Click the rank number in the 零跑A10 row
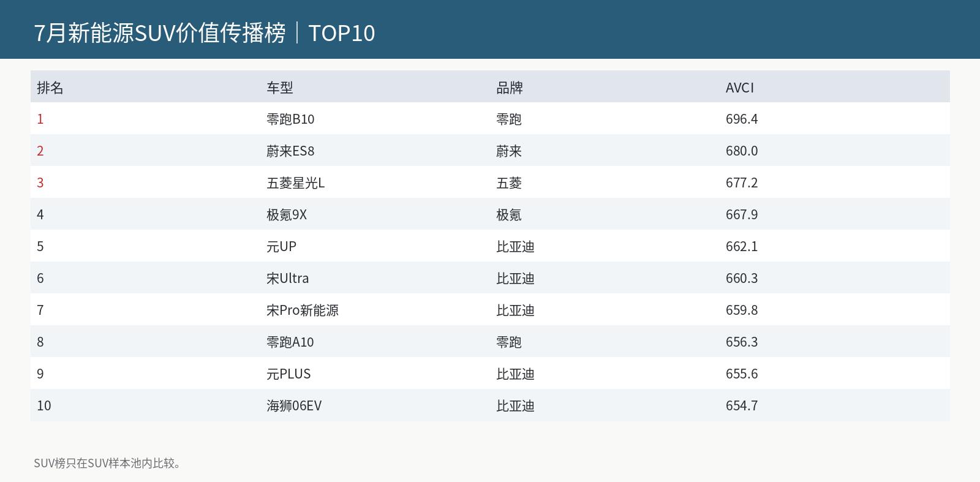This screenshot has width=980, height=482. click(40, 342)
